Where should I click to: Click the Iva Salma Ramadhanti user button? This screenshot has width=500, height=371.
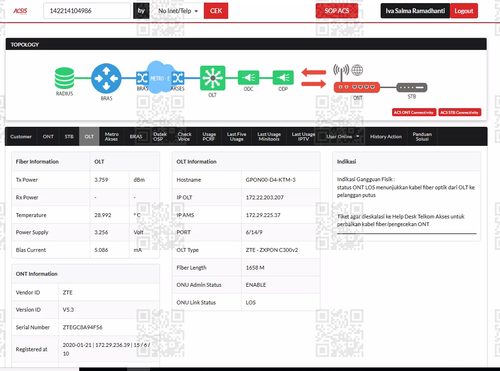click(x=415, y=11)
